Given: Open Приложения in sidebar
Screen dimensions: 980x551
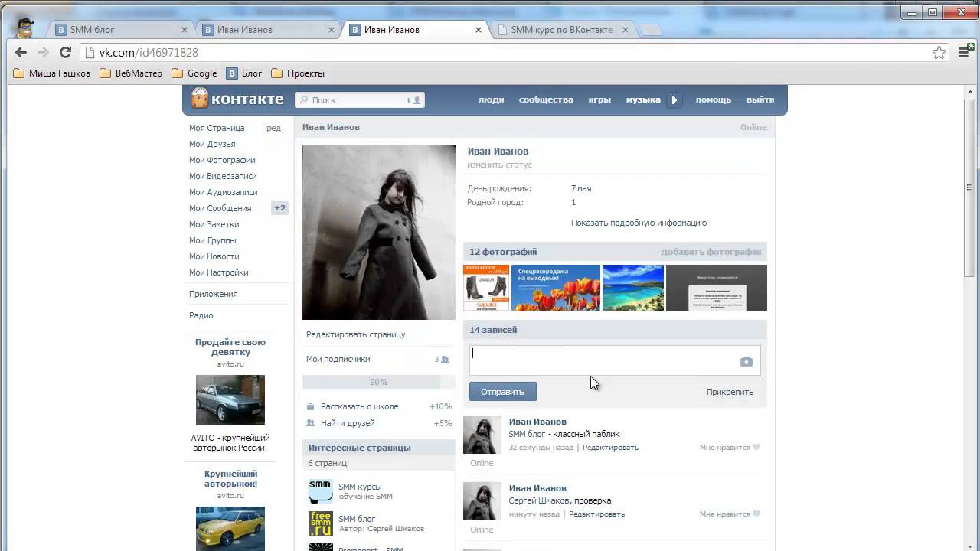Looking at the screenshot, I should tap(213, 294).
